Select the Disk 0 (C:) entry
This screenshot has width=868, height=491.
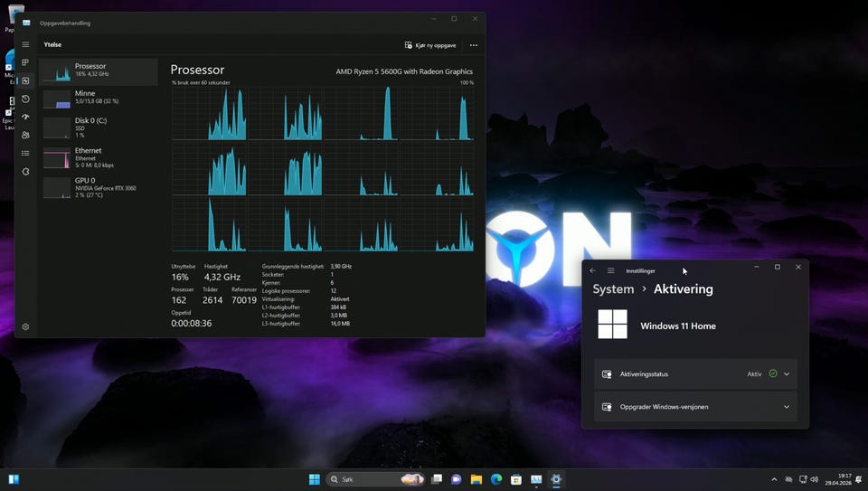click(x=99, y=127)
